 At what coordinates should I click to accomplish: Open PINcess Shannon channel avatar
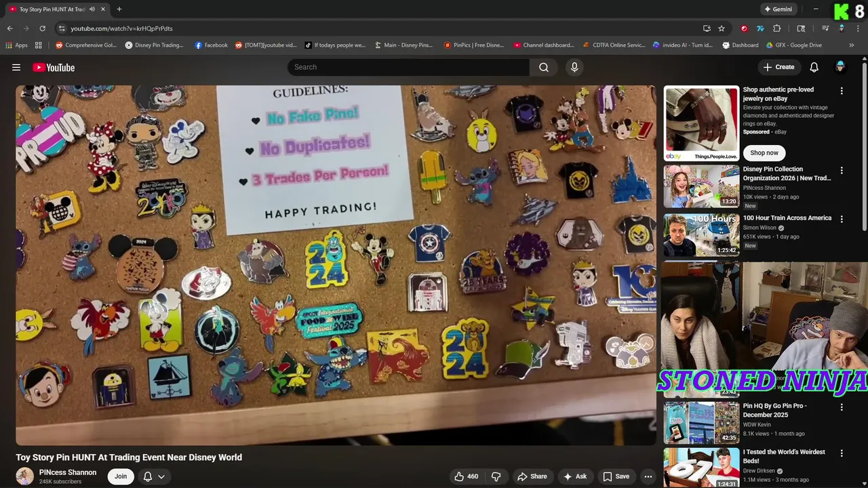[25, 476]
